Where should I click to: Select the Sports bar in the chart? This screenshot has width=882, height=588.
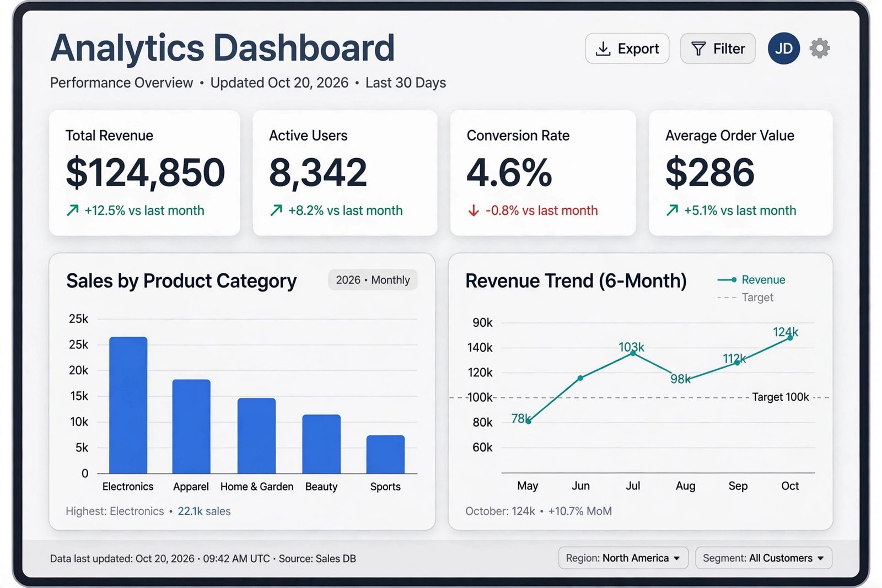click(x=385, y=455)
